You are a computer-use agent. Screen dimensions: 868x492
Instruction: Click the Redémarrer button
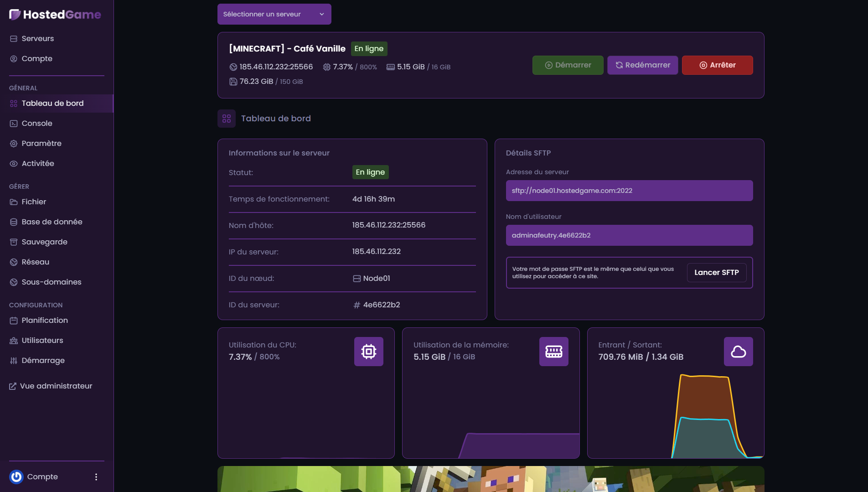point(642,65)
